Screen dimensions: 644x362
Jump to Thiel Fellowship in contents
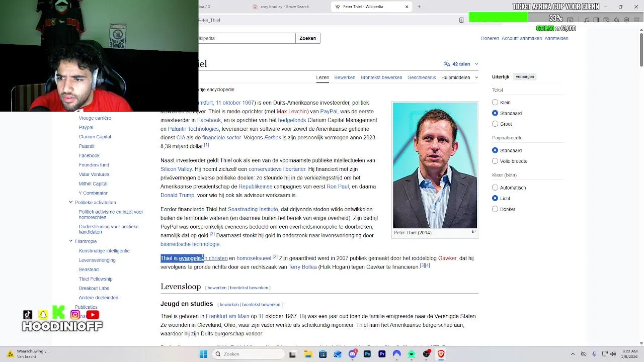pos(96,279)
